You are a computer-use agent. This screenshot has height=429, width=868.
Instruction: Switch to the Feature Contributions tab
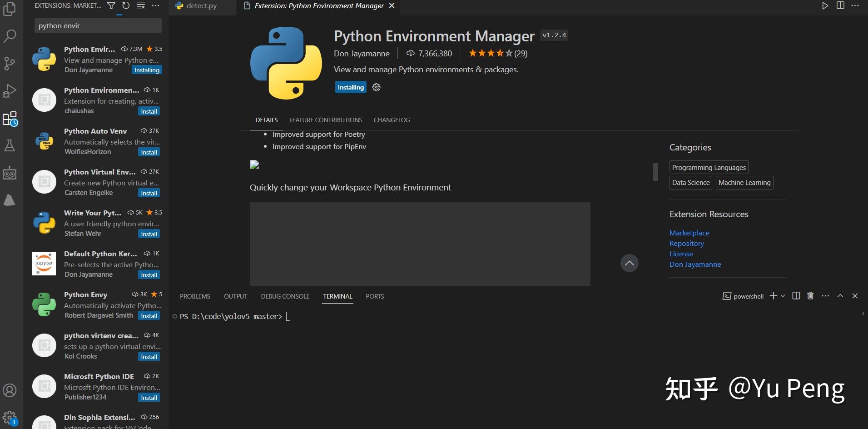(x=326, y=120)
